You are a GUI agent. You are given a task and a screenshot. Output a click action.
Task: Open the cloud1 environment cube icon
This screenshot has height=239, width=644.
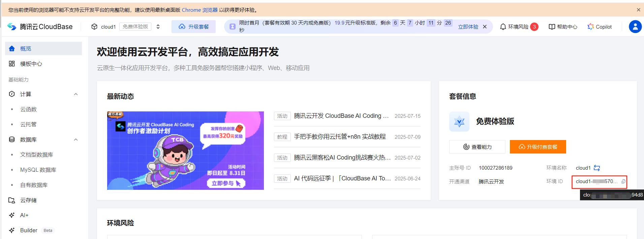[94, 27]
